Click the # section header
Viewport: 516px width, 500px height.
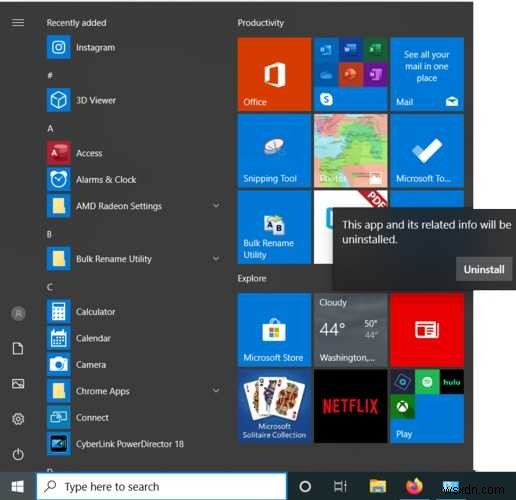tap(50, 75)
